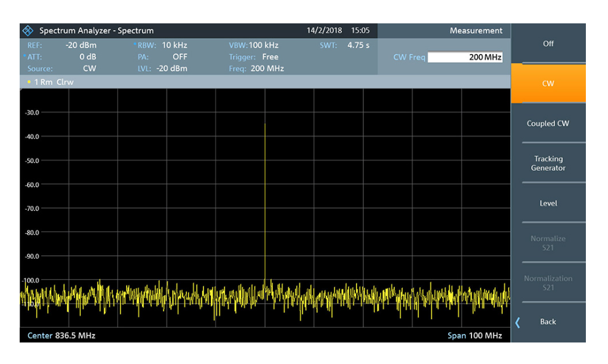The height and width of the screenshot is (364, 608).
Task: Click the CW Freq input field
Action: pos(465,57)
